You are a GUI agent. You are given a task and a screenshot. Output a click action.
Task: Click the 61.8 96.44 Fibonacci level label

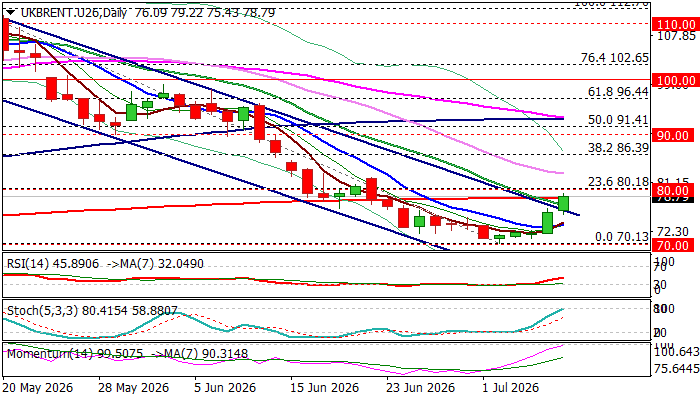(618, 92)
